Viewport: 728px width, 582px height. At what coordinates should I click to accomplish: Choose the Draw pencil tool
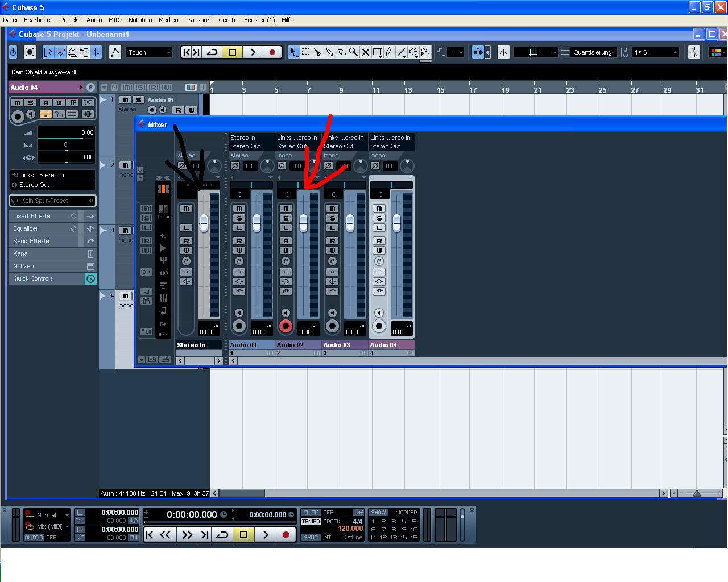389,52
